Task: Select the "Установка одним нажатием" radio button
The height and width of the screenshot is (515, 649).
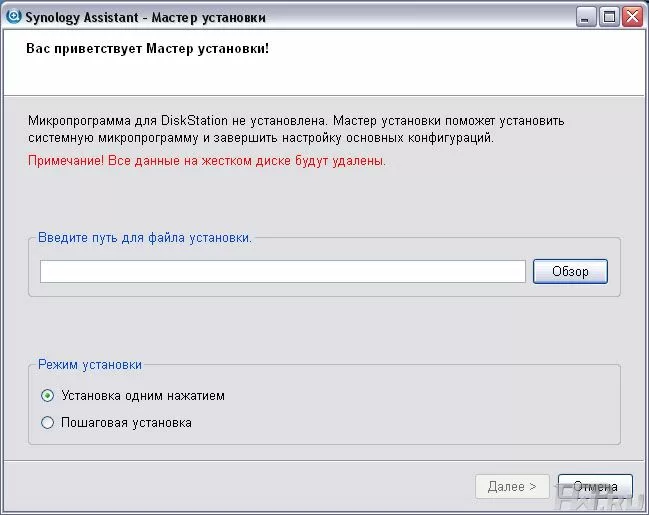Action: tap(47, 395)
